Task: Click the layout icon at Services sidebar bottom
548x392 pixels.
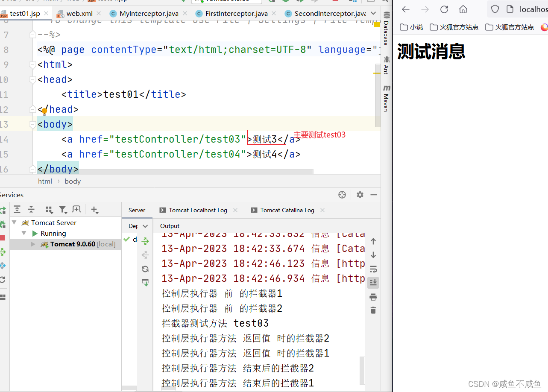Action: (x=2, y=297)
